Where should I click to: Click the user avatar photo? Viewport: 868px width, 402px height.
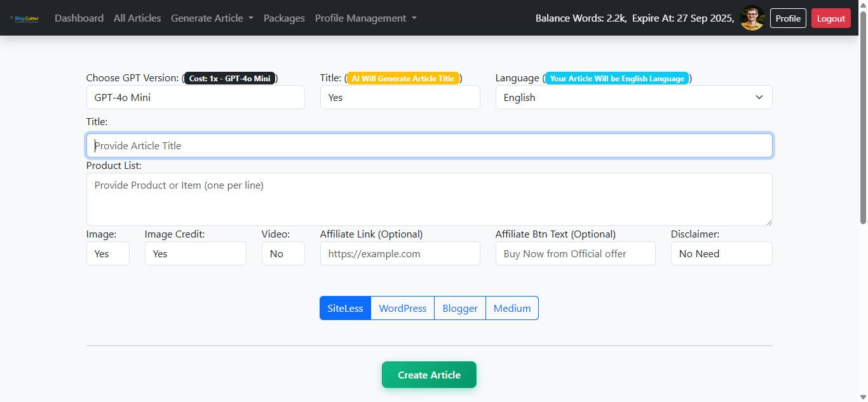(752, 18)
